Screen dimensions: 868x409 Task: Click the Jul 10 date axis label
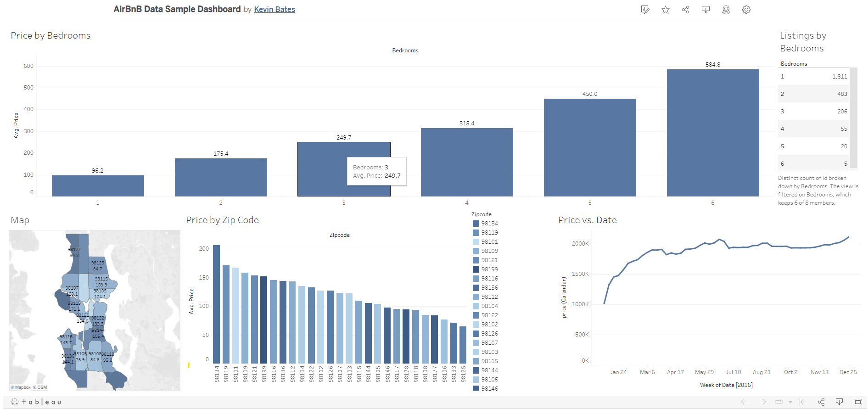[x=733, y=372]
